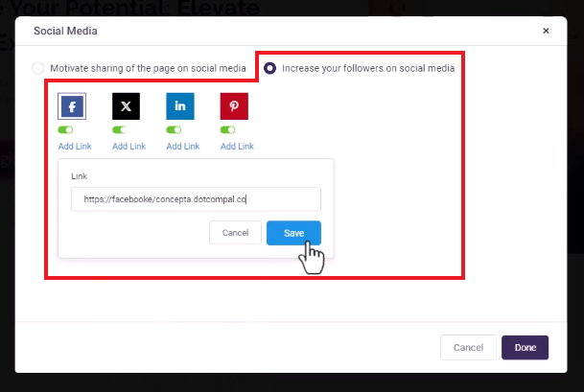Disable the Pinterest toggle switch
Screen dimensions: 584x392
227,129
